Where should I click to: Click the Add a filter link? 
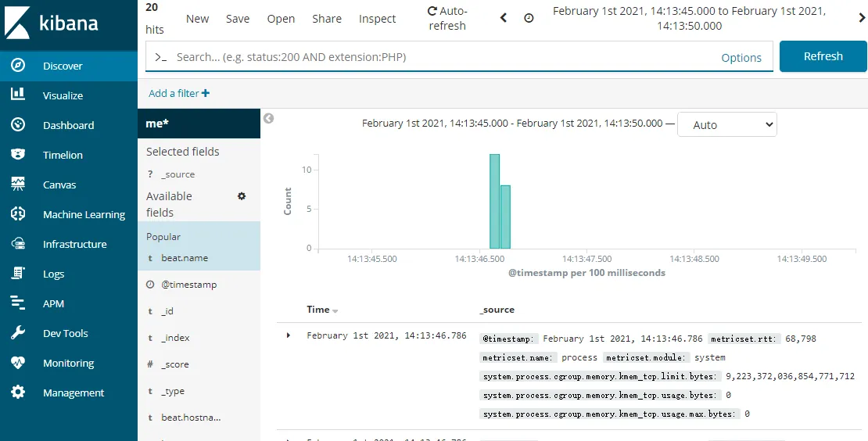point(179,93)
